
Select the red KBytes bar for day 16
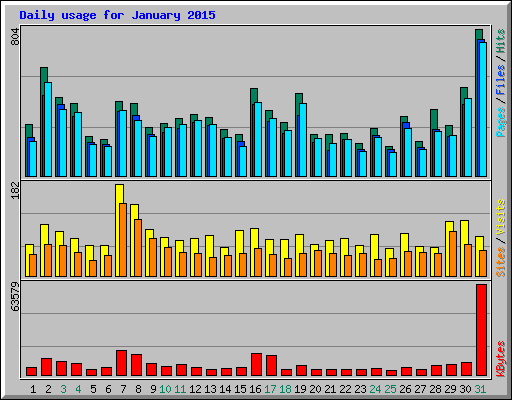click(256, 365)
